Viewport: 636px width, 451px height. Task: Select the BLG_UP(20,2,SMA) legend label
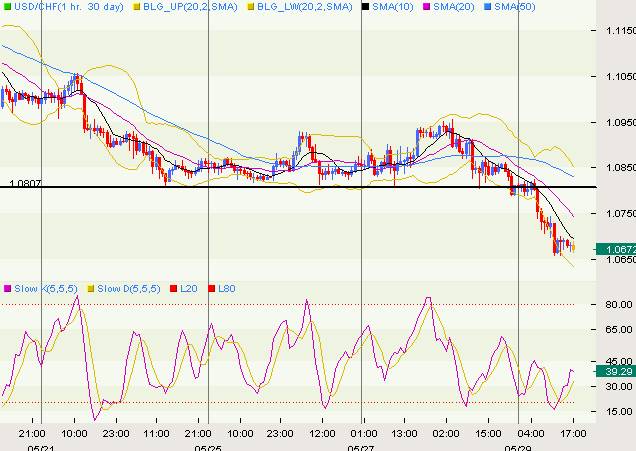pyautogui.click(x=190, y=7)
